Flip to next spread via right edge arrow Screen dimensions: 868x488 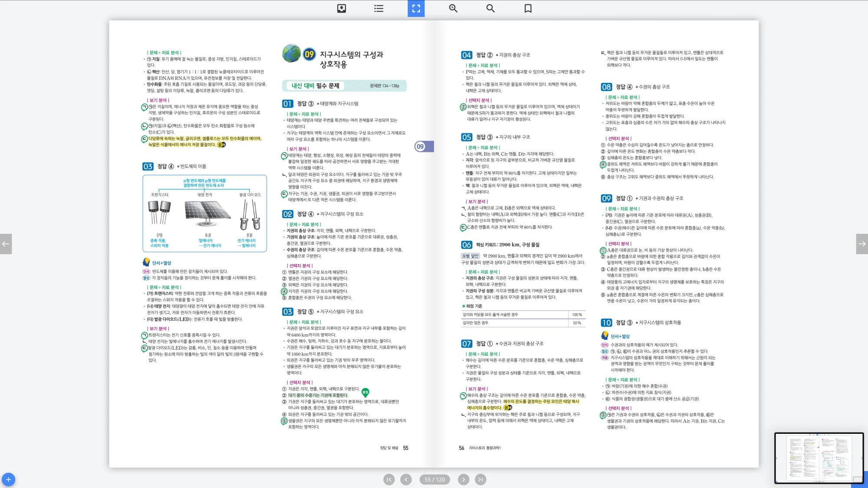click(x=862, y=244)
